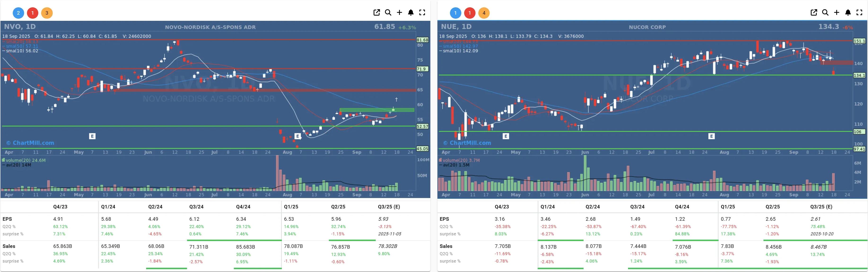Image resolution: width=868 pixels, height=272 pixels.
Task: Click NVO earnings date 2025-11-05
Action: (x=389, y=234)
